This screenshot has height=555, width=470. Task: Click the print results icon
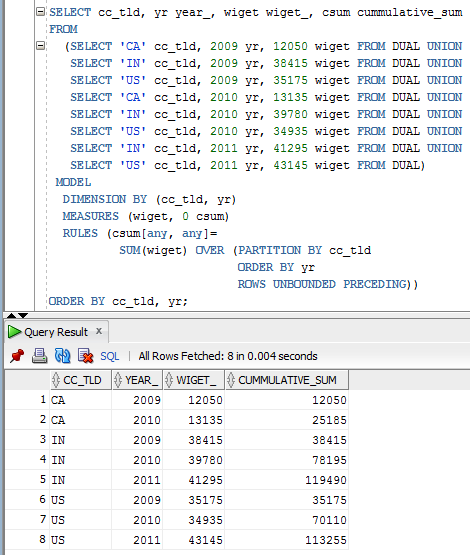[x=39, y=356]
